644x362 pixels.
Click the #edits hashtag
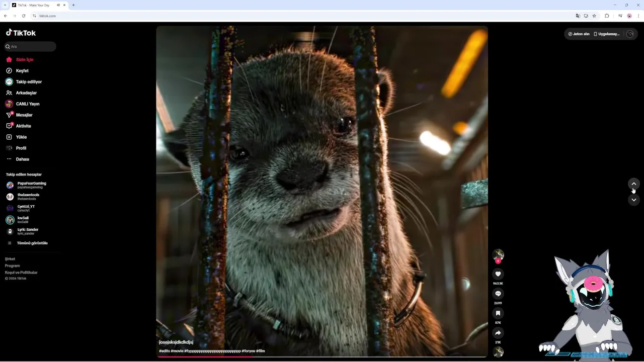pyautogui.click(x=164, y=351)
